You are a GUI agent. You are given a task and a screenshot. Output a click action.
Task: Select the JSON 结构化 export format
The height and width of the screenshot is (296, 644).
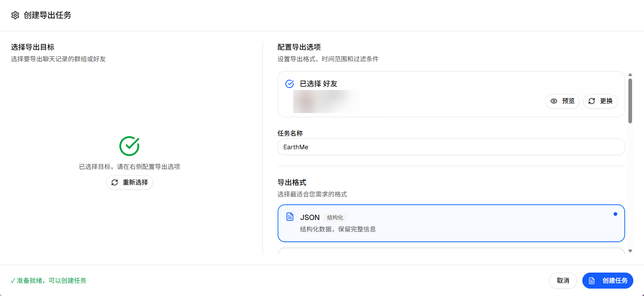pyautogui.click(x=451, y=223)
